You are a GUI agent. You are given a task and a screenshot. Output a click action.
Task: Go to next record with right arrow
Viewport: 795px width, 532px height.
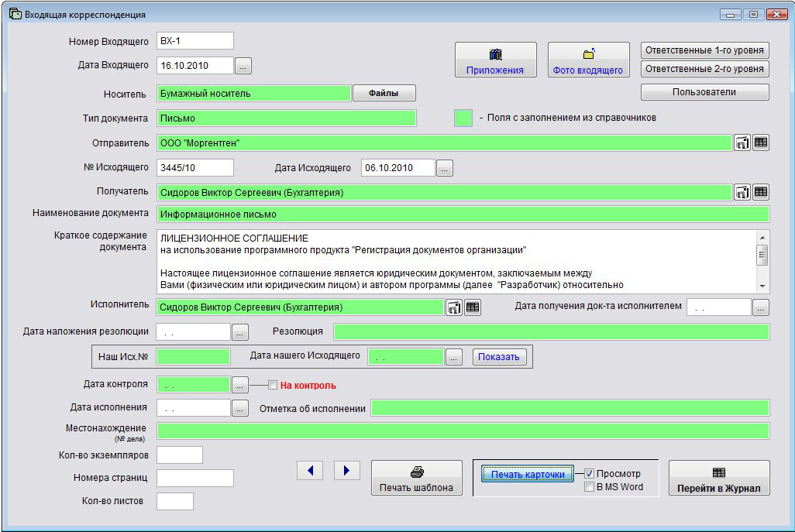pos(347,470)
